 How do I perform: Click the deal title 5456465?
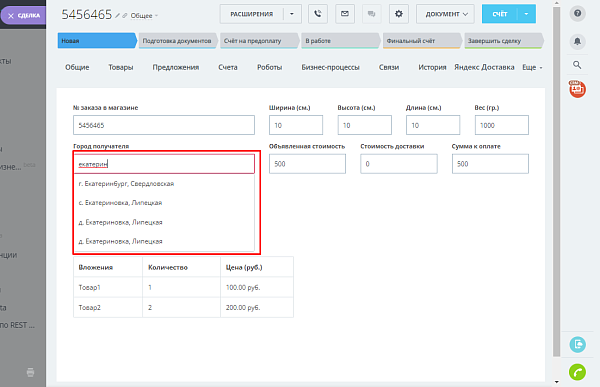click(x=87, y=15)
